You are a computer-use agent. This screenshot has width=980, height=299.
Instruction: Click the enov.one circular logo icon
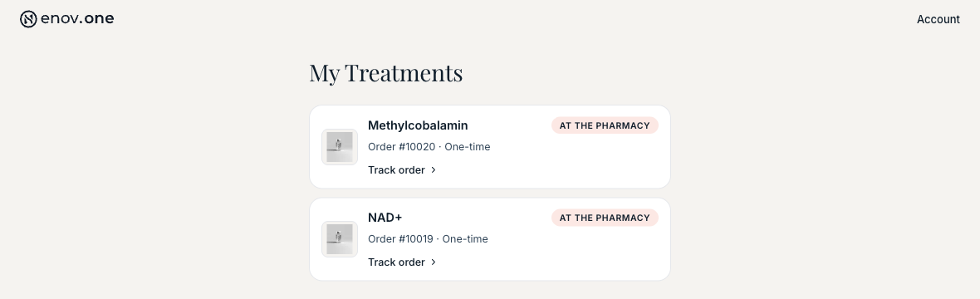[28, 19]
